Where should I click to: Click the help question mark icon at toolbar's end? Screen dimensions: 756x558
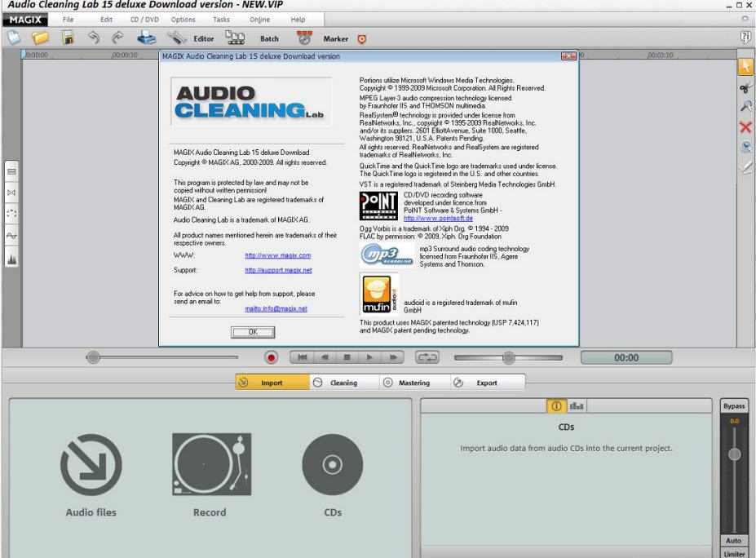point(745,38)
